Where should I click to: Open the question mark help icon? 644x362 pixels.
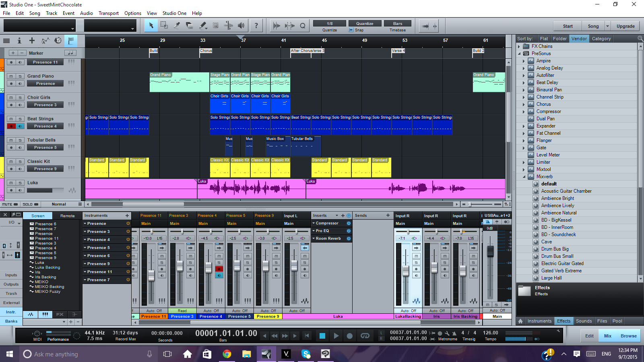click(x=256, y=25)
